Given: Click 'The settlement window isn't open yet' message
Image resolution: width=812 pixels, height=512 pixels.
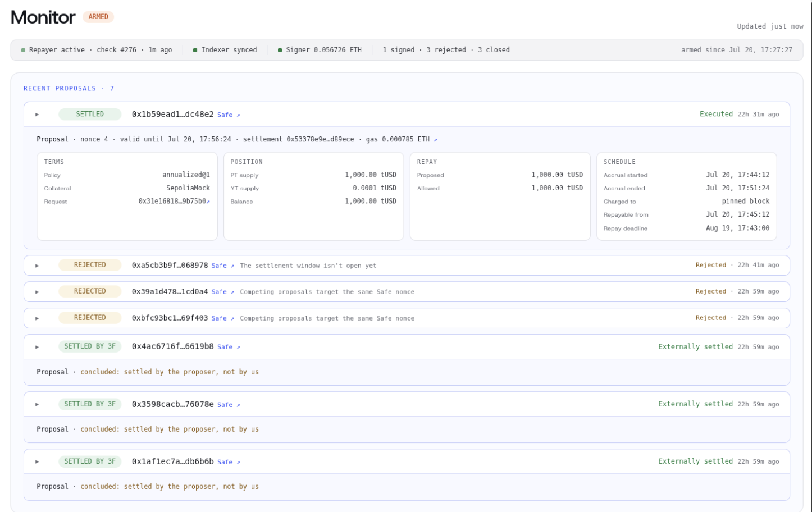Looking at the screenshot, I should point(308,266).
